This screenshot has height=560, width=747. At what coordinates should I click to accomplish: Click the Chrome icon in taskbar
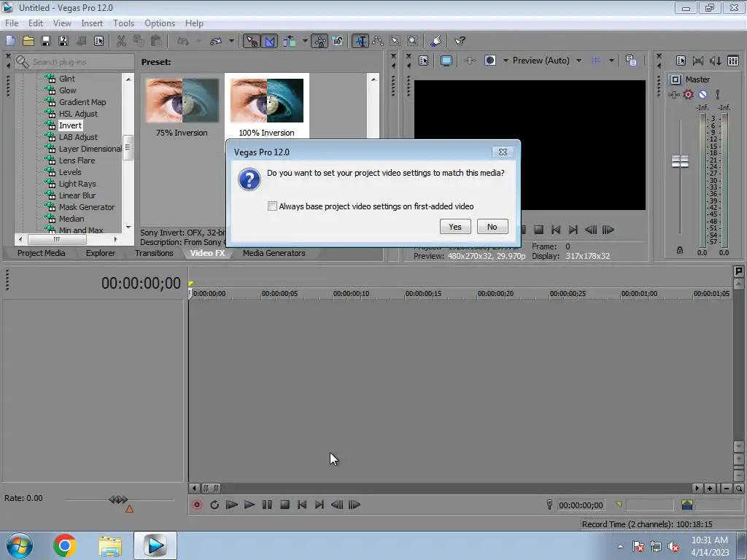[x=65, y=545]
